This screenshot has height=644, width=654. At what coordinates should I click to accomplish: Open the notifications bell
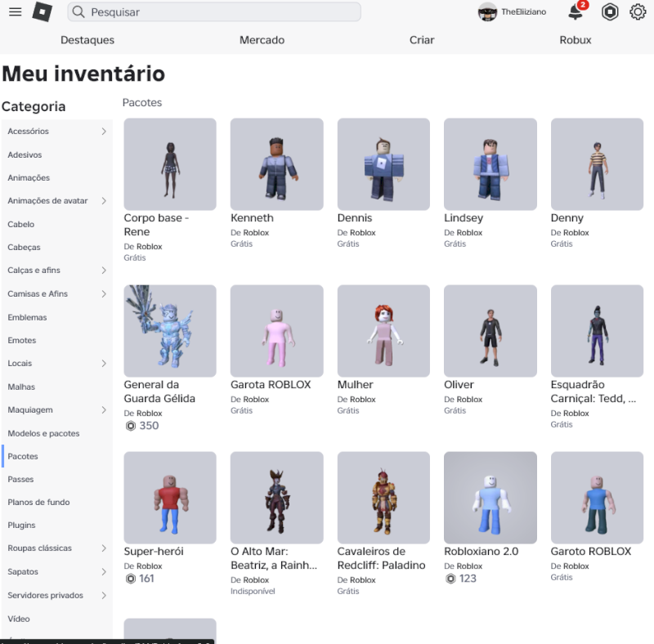[x=576, y=11]
